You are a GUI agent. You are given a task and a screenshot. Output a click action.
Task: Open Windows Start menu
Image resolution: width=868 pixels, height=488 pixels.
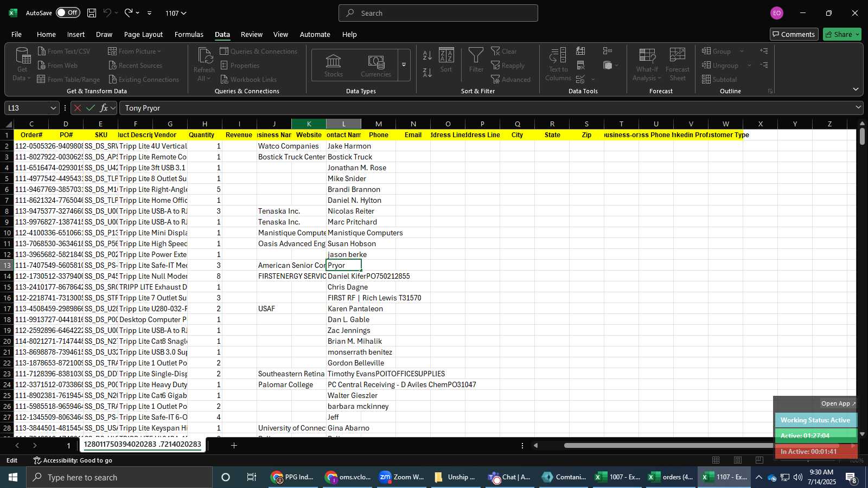(x=13, y=477)
